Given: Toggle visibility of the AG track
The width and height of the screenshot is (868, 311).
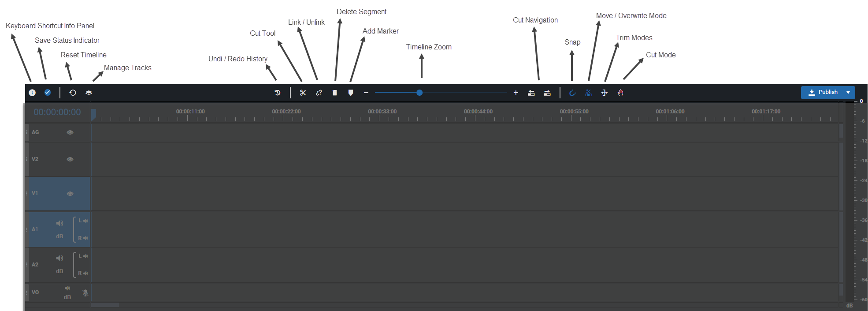Looking at the screenshot, I should [x=70, y=132].
